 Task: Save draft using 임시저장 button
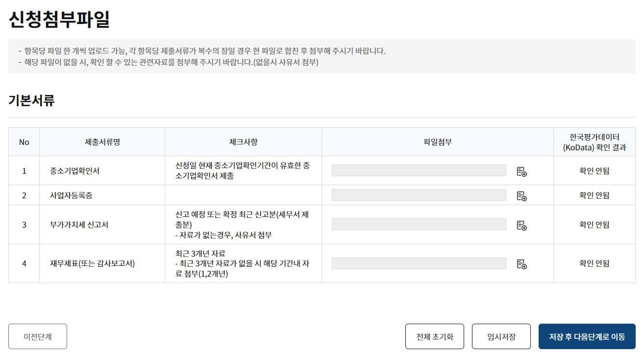click(x=501, y=336)
